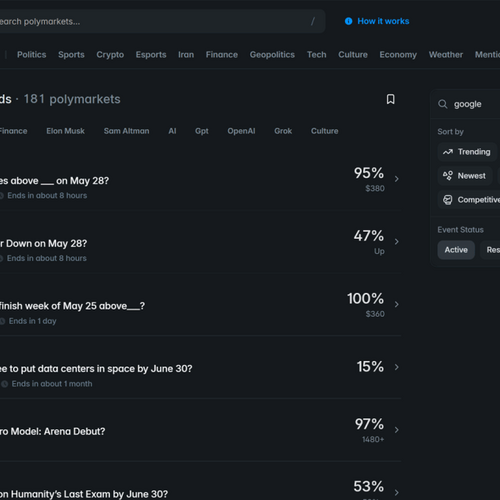The image size is (500, 500).
Task: Click the $360 label
Action: coord(375,314)
